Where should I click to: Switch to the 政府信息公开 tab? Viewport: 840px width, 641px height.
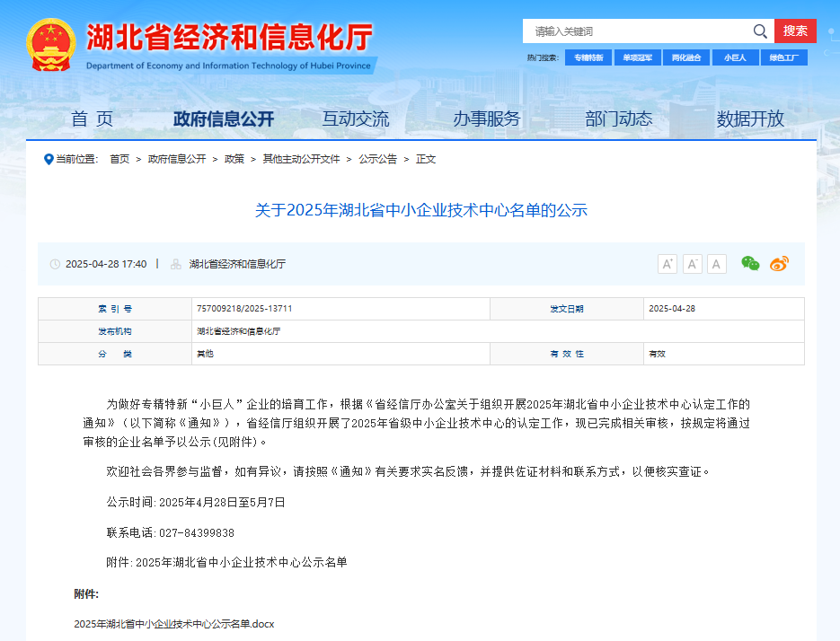(x=225, y=117)
